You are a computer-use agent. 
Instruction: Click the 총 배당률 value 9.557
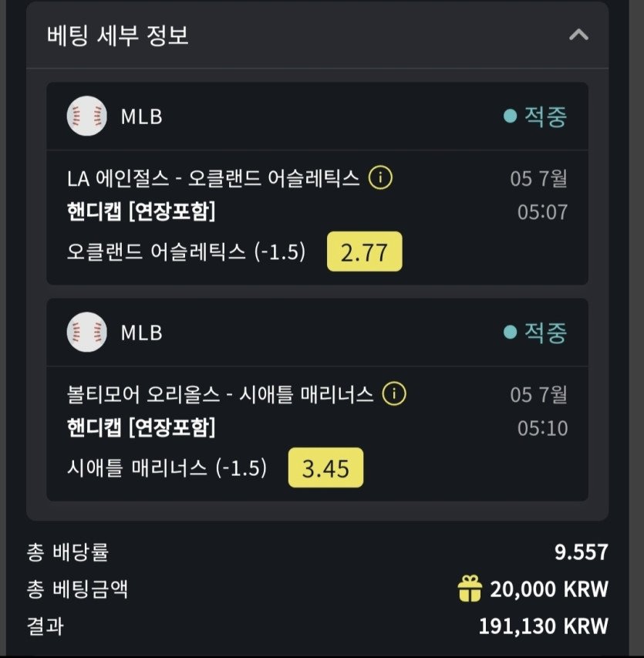(x=581, y=552)
